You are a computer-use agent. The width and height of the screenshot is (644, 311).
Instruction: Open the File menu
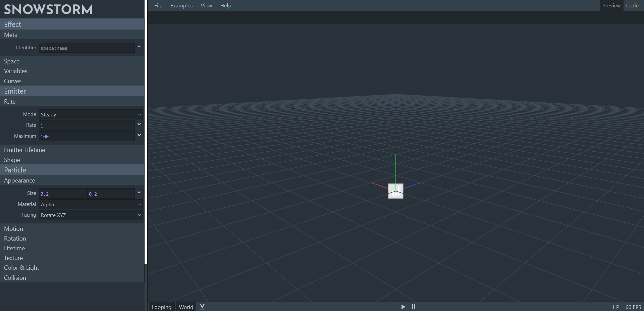tap(158, 5)
